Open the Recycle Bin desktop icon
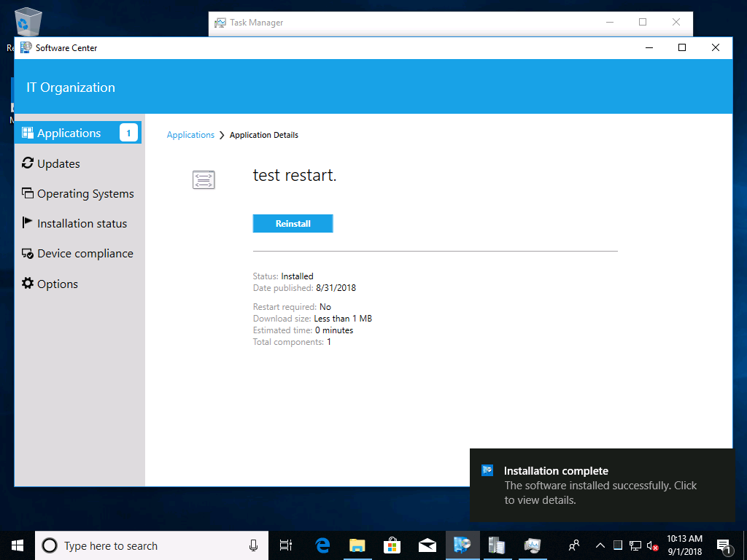 [x=28, y=23]
